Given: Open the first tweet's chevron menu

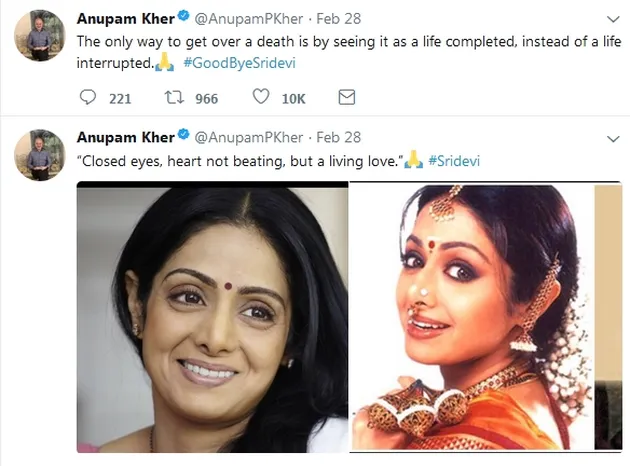Looking at the screenshot, I should click(x=612, y=19).
